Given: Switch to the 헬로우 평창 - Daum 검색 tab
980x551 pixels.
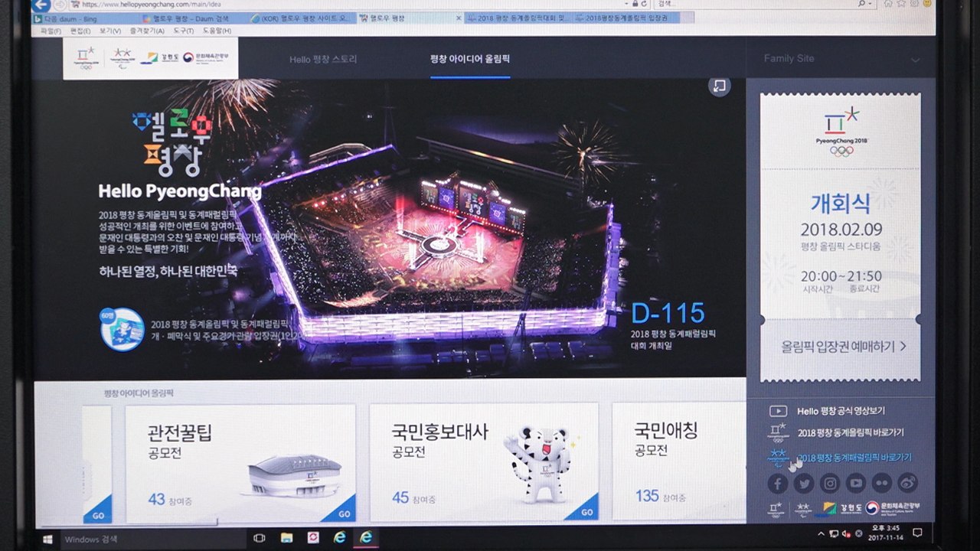Looking at the screenshot, I should pyautogui.click(x=194, y=18).
